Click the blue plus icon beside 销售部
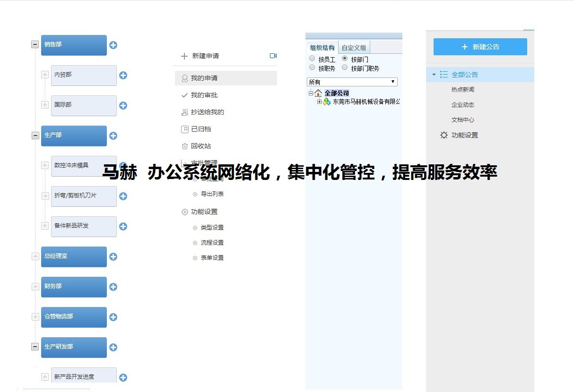 (x=113, y=45)
